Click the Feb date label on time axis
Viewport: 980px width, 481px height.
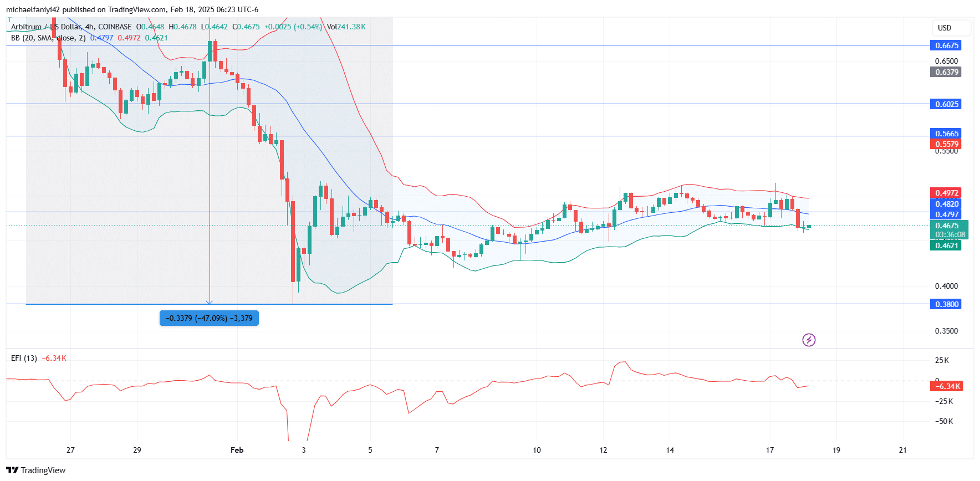coord(237,450)
